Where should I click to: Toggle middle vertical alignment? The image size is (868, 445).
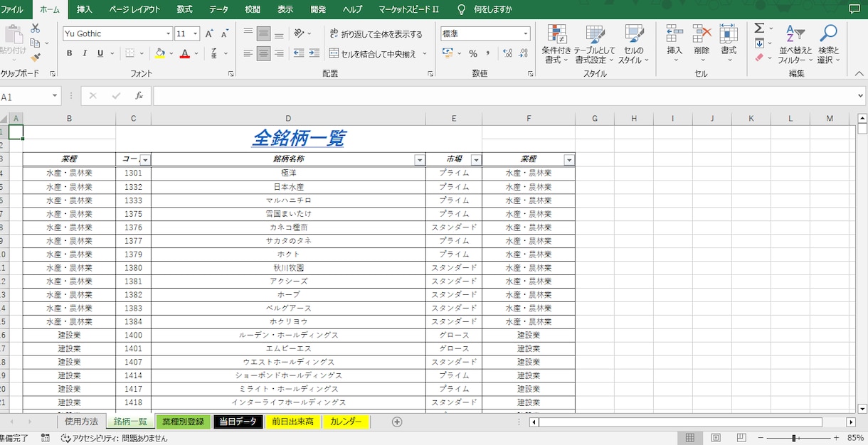click(x=263, y=33)
